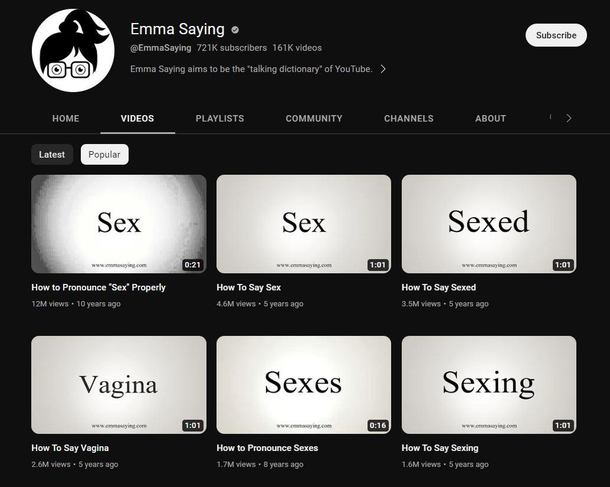
Task: Click the 'How To Say Sexing' title
Action: coord(440,448)
